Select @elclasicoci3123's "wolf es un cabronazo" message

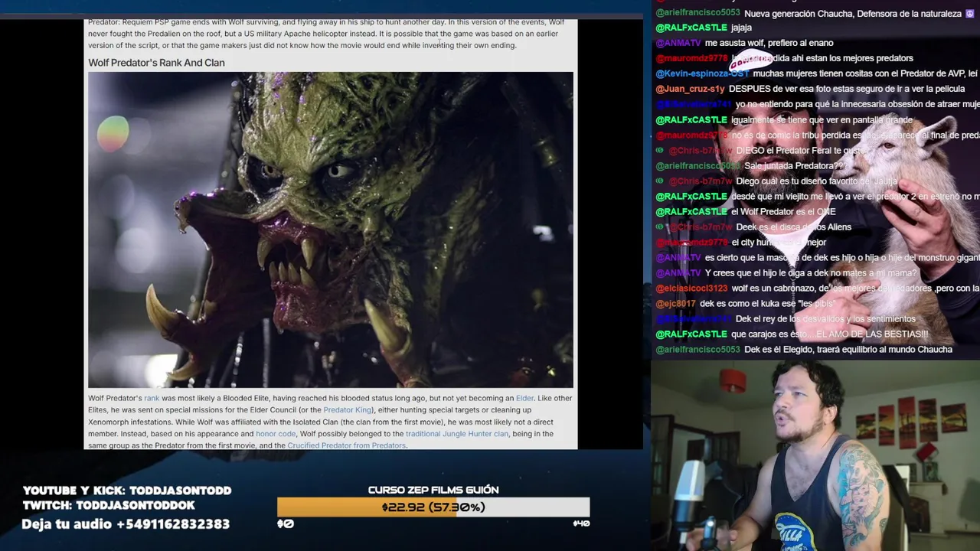point(818,289)
